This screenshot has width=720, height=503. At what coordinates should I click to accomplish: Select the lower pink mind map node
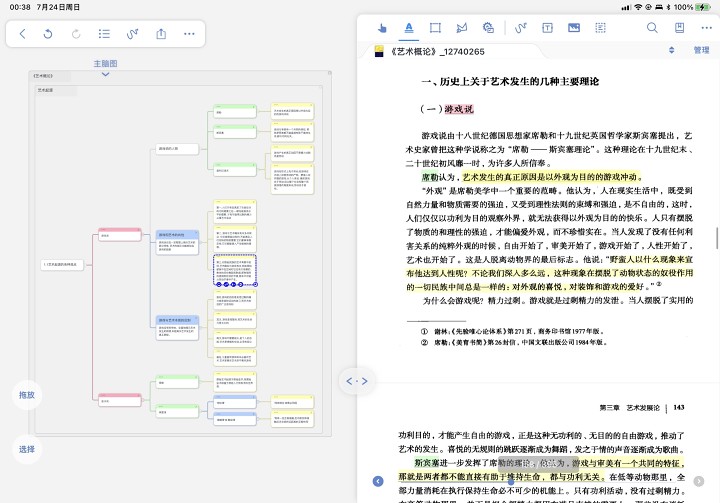[120, 400]
